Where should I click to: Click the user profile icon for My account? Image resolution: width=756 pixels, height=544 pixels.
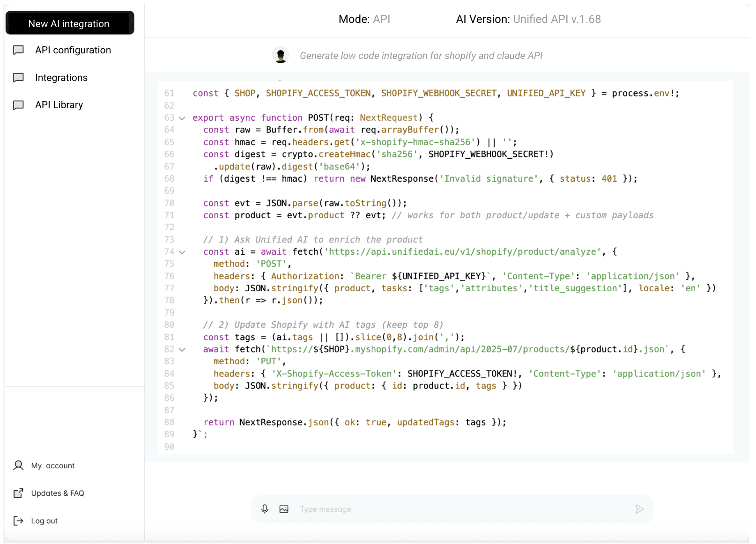[18, 465]
